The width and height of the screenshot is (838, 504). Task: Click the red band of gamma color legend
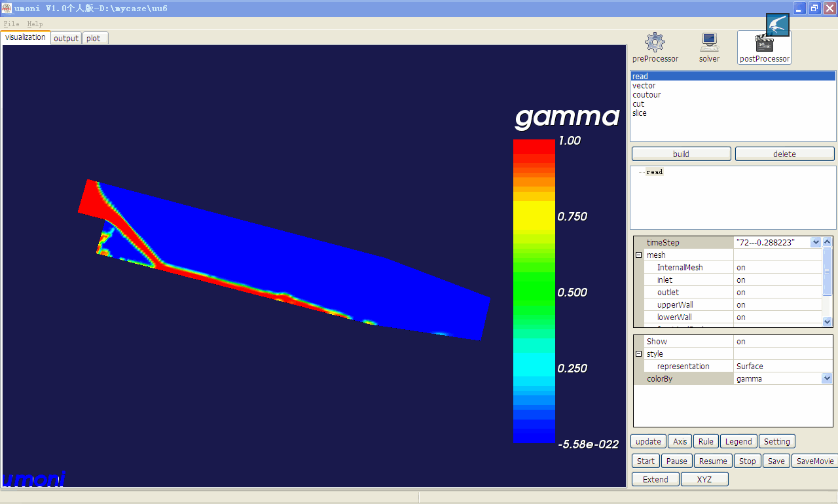[x=534, y=152]
